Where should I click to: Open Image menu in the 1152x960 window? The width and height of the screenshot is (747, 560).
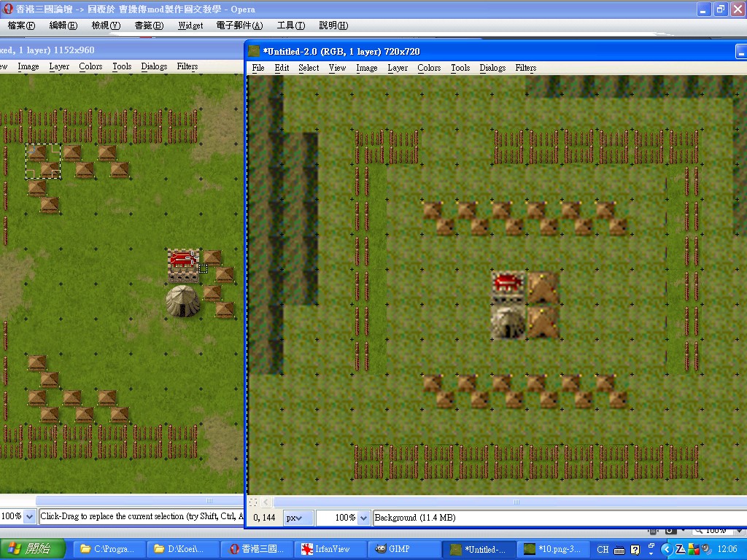[28, 66]
